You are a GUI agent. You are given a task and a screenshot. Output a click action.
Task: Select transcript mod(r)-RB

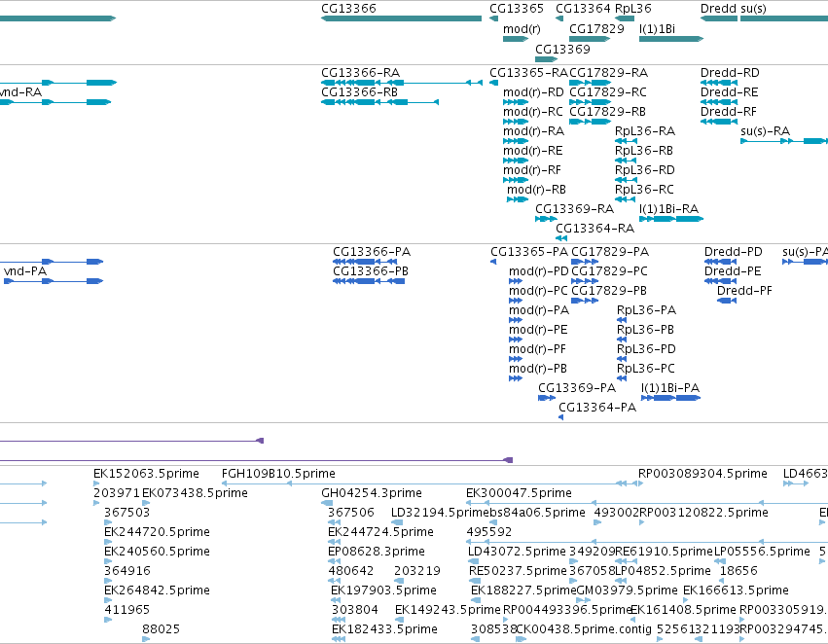coord(536,190)
